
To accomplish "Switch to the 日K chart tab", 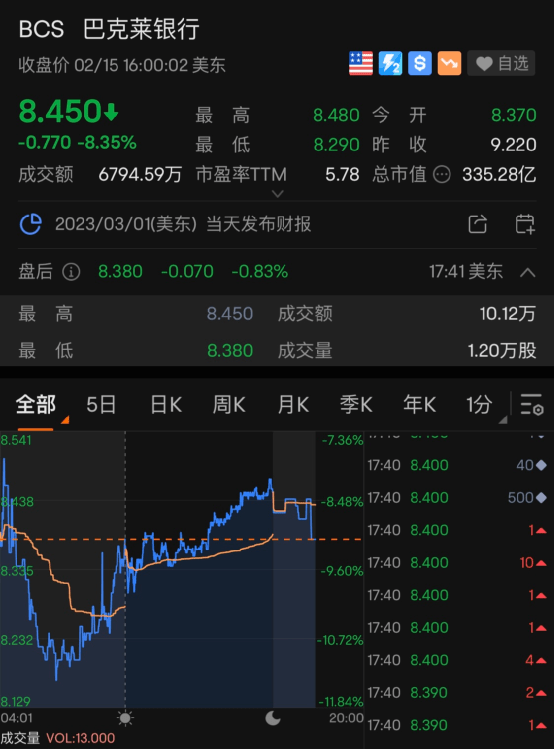I will click(x=166, y=405).
